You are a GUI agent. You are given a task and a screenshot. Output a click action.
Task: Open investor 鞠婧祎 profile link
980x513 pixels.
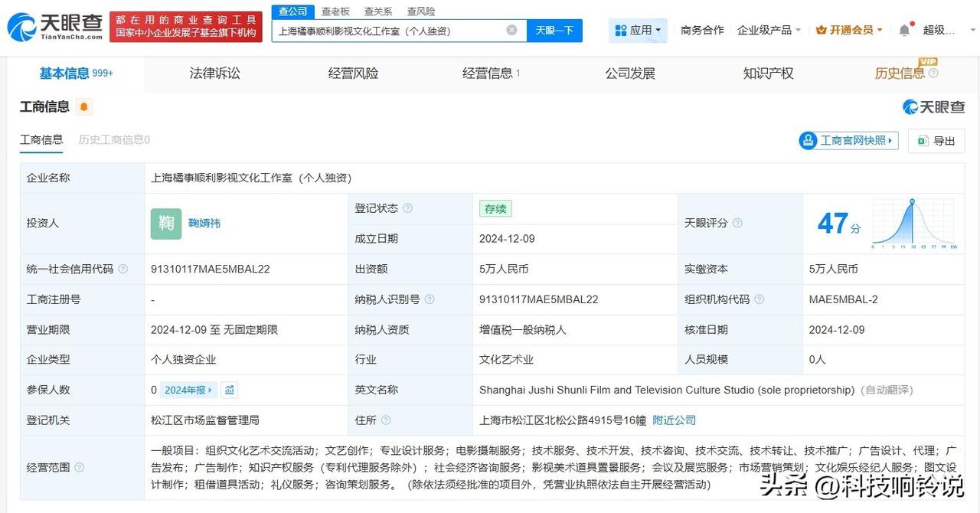click(x=204, y=223)
